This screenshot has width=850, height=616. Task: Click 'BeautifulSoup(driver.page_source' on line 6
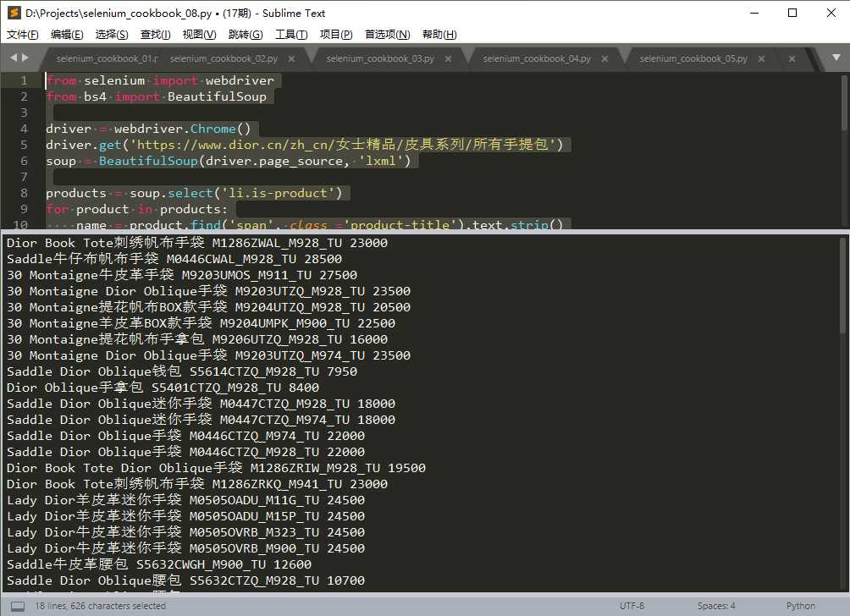click(221, 161)
